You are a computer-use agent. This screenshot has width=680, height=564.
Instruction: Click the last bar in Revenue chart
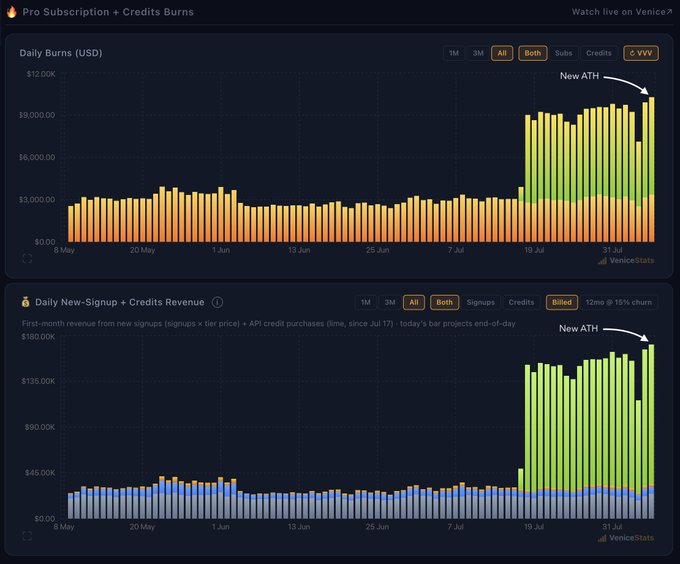pyautogui.click(x=651, y=431)
